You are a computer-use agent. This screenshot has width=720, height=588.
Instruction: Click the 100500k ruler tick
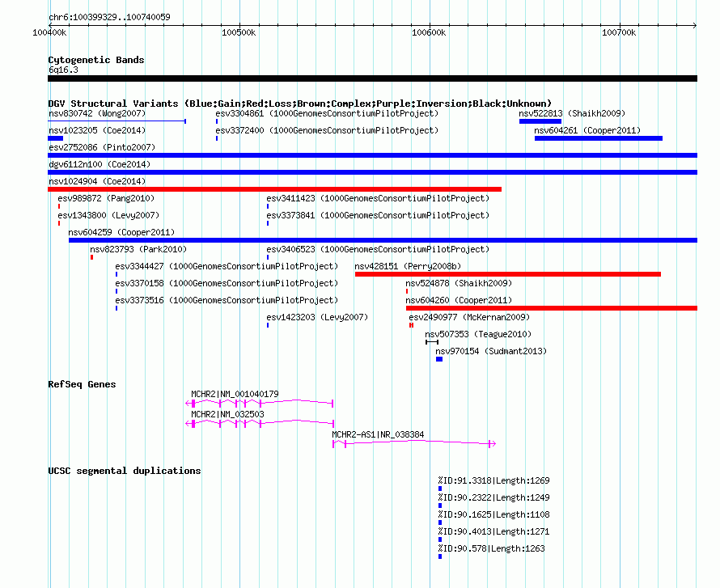tap(239, 32)
